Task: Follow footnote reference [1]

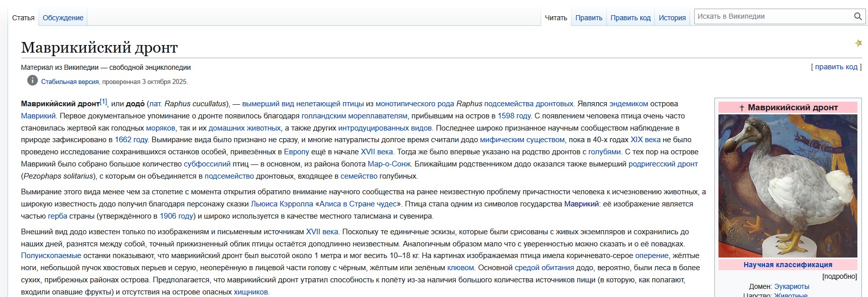Action: (x=104, y=101)
